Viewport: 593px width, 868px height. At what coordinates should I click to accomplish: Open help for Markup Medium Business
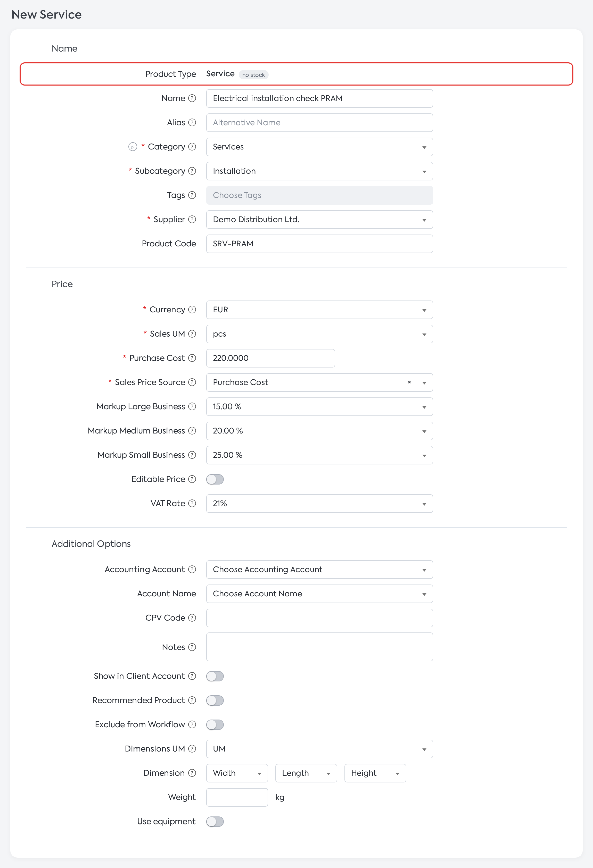coord(192,431)
